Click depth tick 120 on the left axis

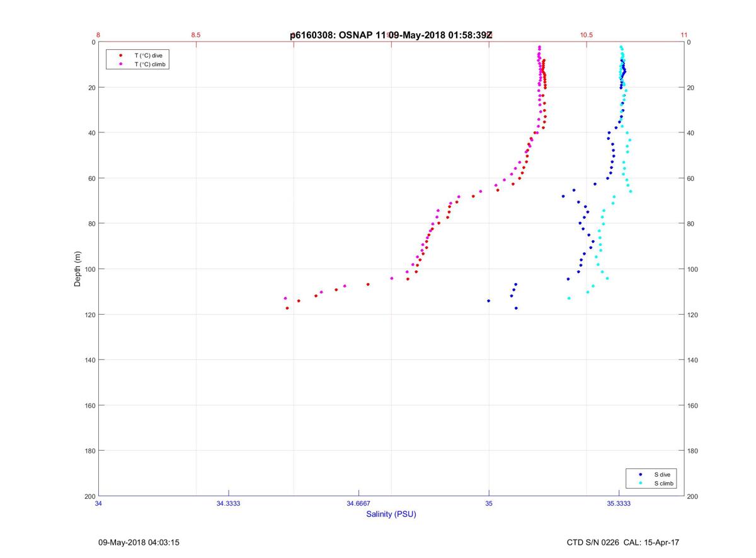pos(89,315)
